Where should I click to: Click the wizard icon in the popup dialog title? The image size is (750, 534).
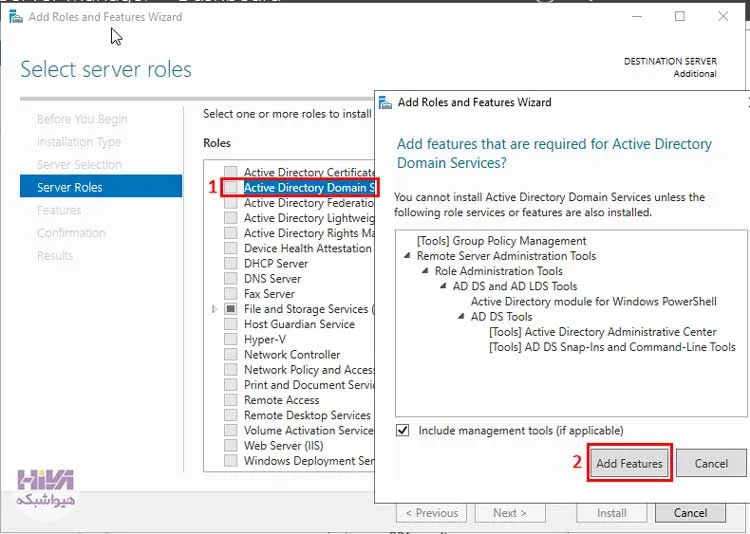coord(385,102)
